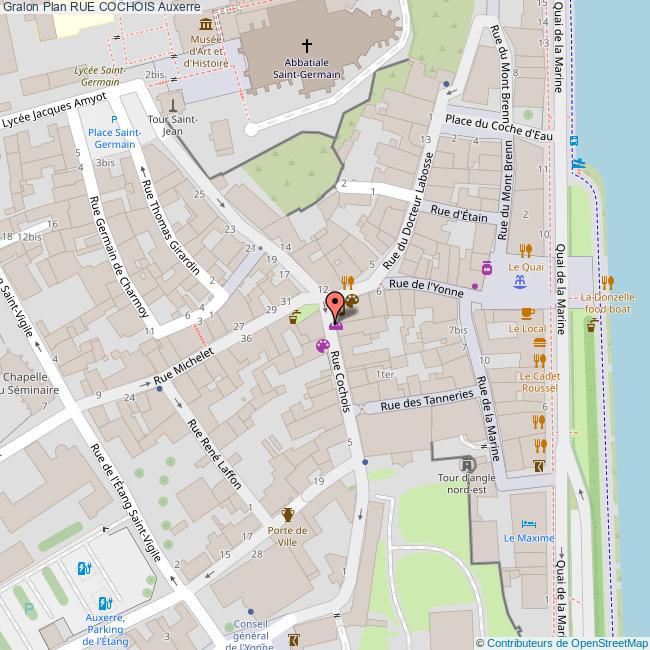Click the Le Maxime hotel bed icon
Viewport: 650px width, 650px height.
tap(528, 523)
